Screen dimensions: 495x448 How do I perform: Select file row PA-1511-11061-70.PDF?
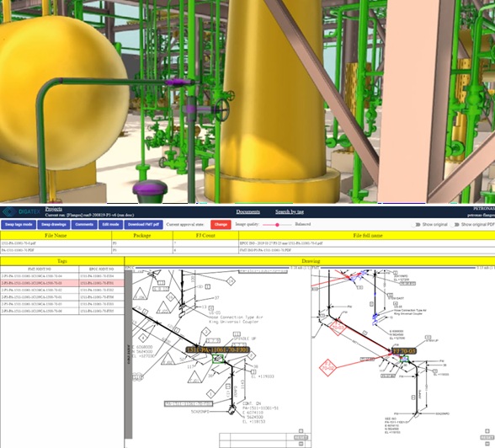pyautogui.click(x=247, y=250)
